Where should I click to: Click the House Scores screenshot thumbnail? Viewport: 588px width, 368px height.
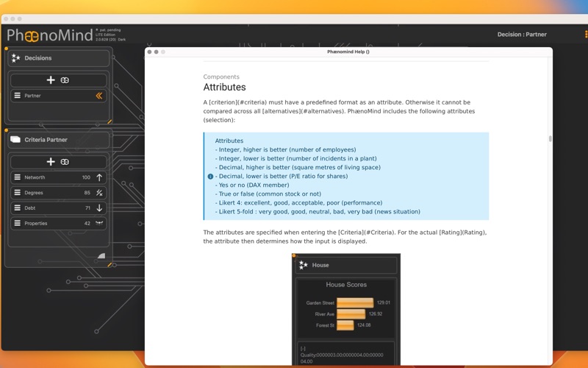point(346,309)
